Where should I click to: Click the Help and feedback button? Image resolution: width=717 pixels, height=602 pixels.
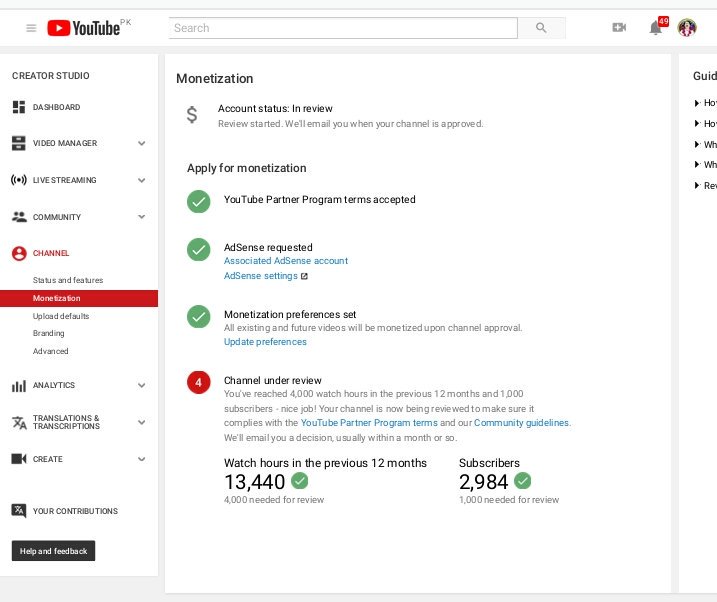54,551
